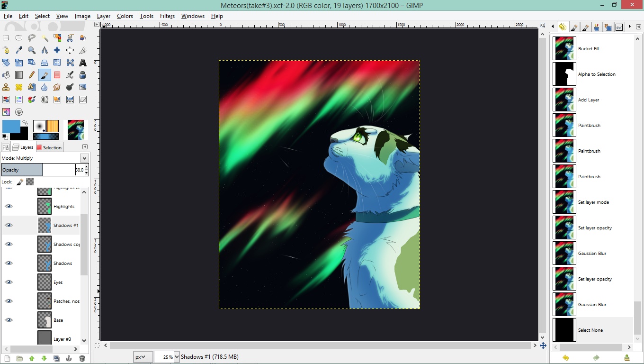Click the redo arrow below history
This screenshot has height=364, width=644.
[x=596, y=358]
